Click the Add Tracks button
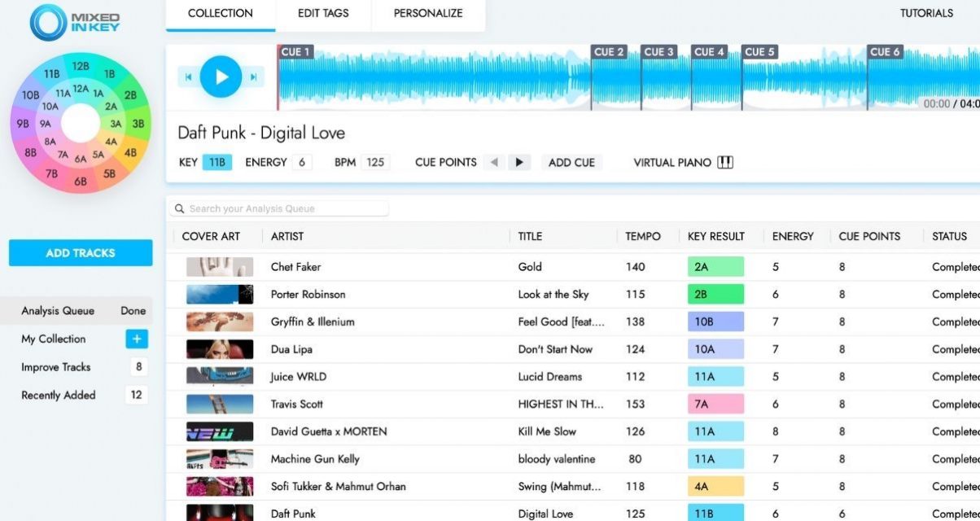This screenshot has width=980, height=521. (81, 253)
